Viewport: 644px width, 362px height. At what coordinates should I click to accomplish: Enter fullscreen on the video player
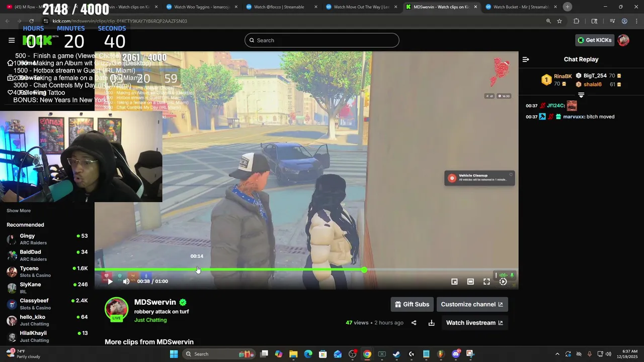pos(487,282)
